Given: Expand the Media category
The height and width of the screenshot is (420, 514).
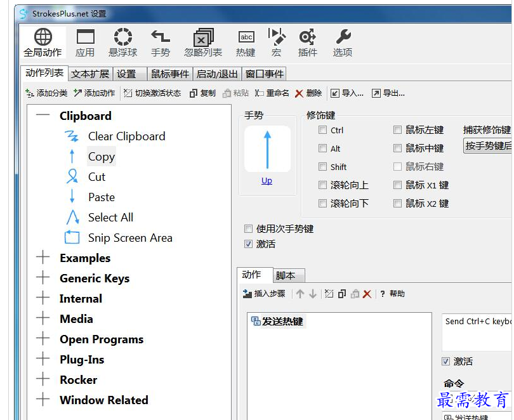Looking at the screenshot, I should pos(43,318).
